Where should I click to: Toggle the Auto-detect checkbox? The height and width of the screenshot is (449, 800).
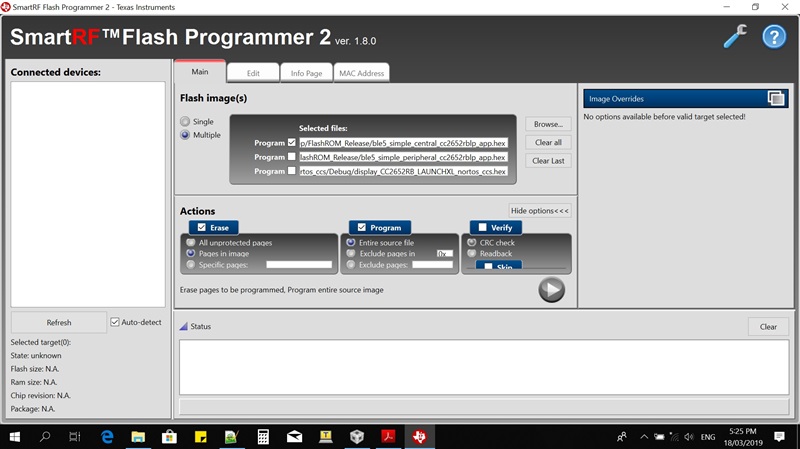(x=115, y=322)
